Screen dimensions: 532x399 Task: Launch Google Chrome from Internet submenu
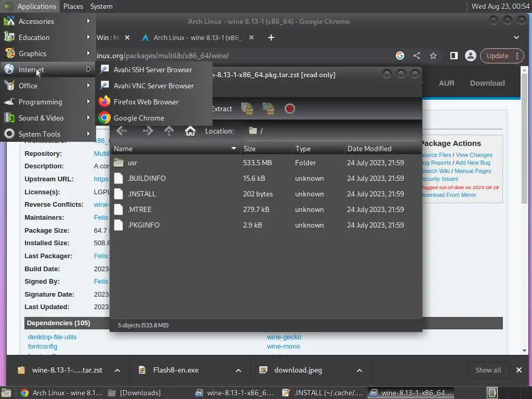pyautogui.click(x=154, y=118)
